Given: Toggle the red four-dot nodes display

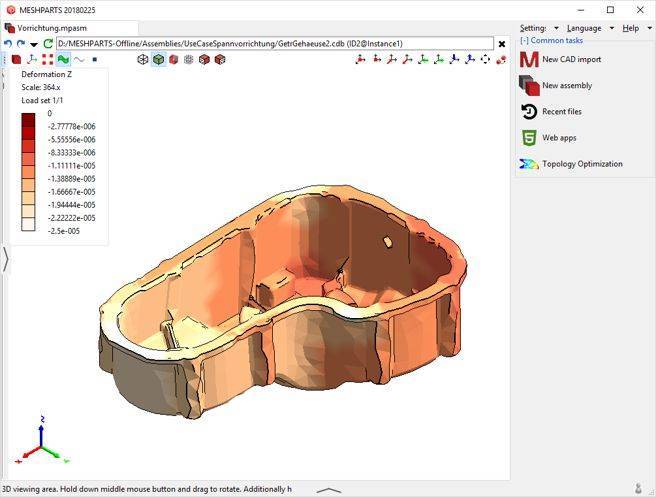Looking at the screenshot, I should click(47, 60).
